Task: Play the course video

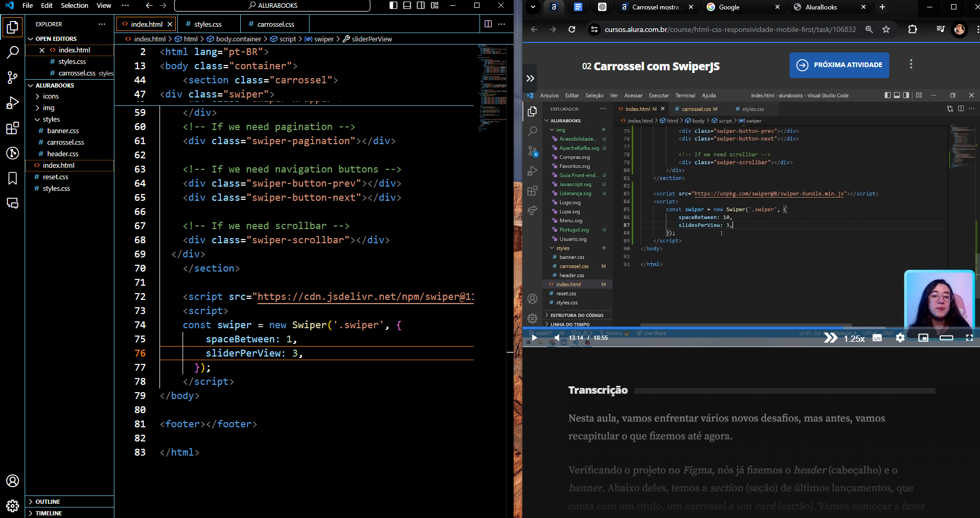Action: click(x=534, y=338)
